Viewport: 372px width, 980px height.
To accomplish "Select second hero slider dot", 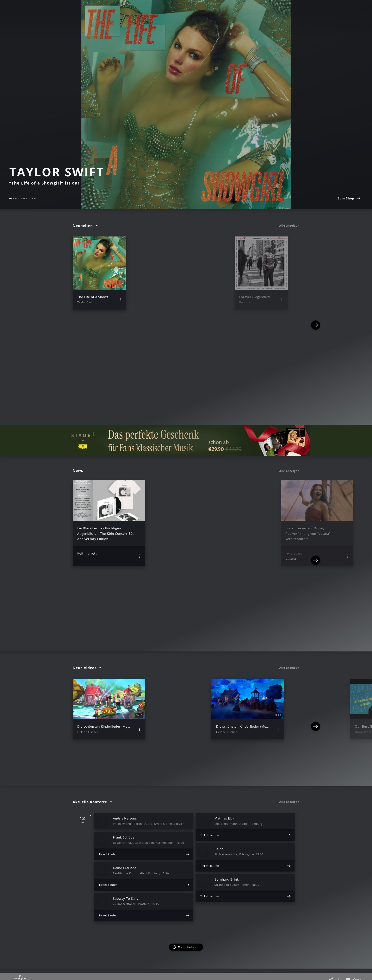I will point(13,198).
